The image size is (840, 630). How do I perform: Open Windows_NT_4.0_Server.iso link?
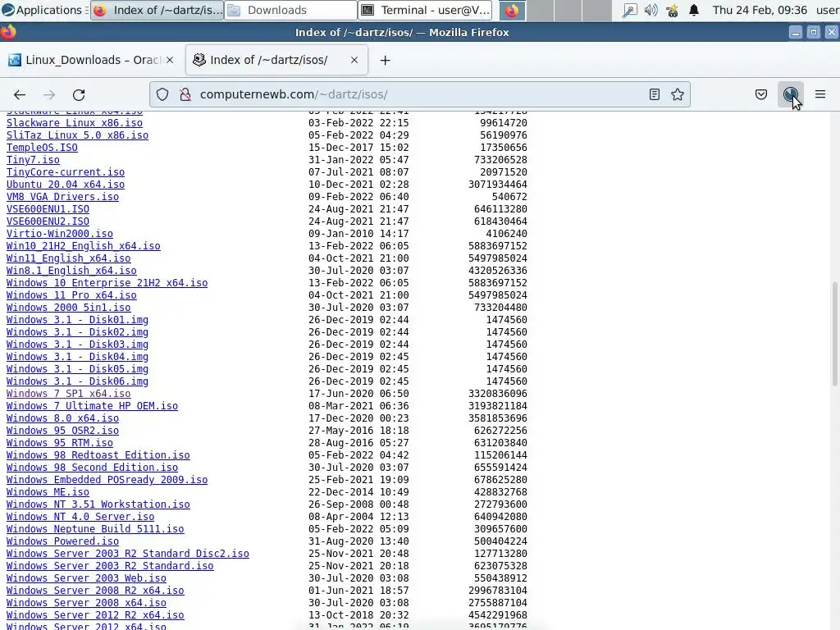click(x=80, y=517)
